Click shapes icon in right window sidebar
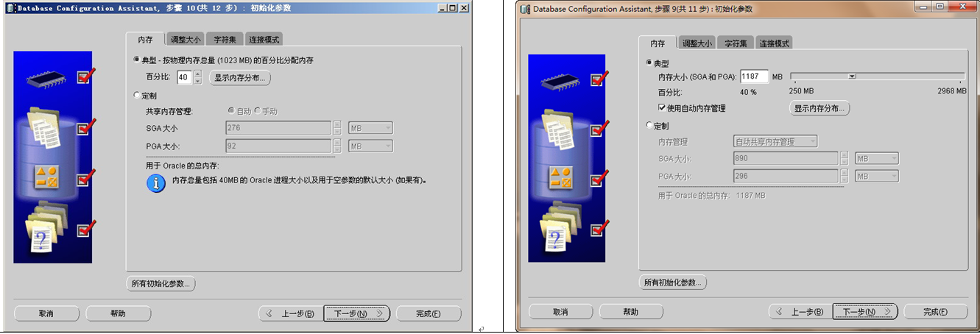Screen dimensions: 980x334 [561, 180]
